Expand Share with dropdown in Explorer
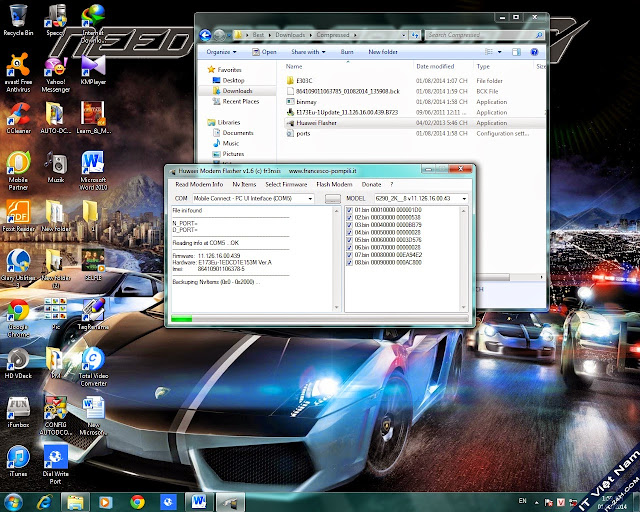Viewport: 640px width, 512px height. 308,52
